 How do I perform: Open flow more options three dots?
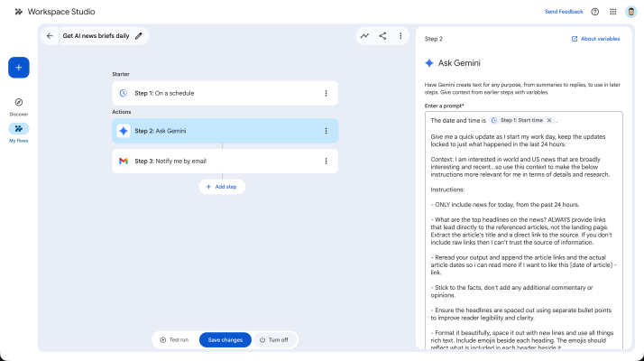coord(400,36)
